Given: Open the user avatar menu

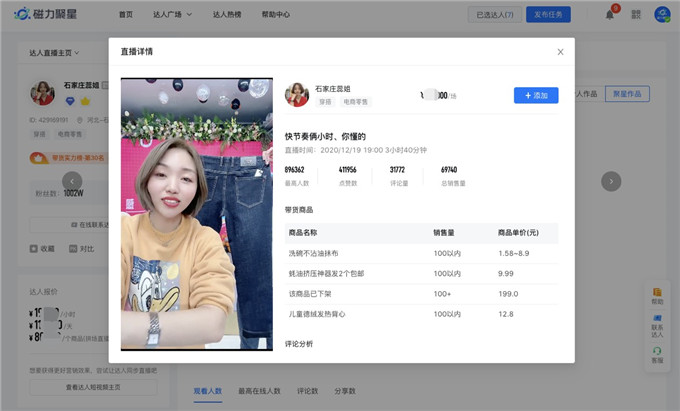Looking at the screenshot, I should pos(662,14).
